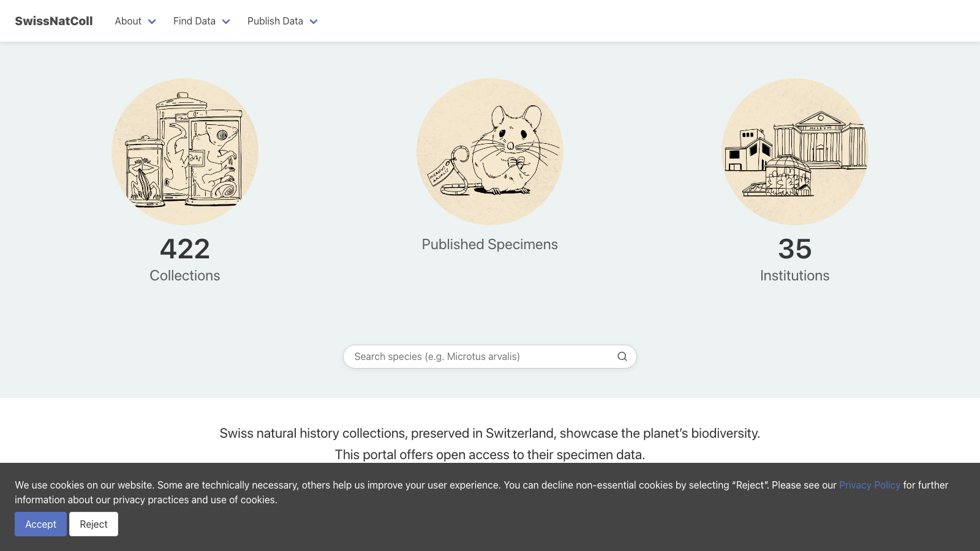The image size is (980, 551).
Task: Select the Find Data menu item
Action: (194, 21)
